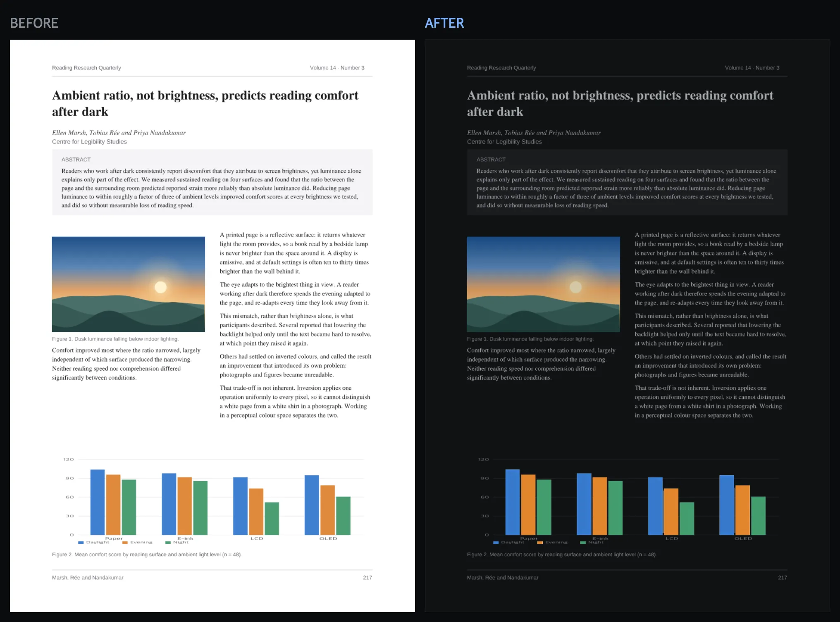Click 'The eye adapts to the brightest' paragraph in AFTER
840x622 pixels.
(711, 293)
